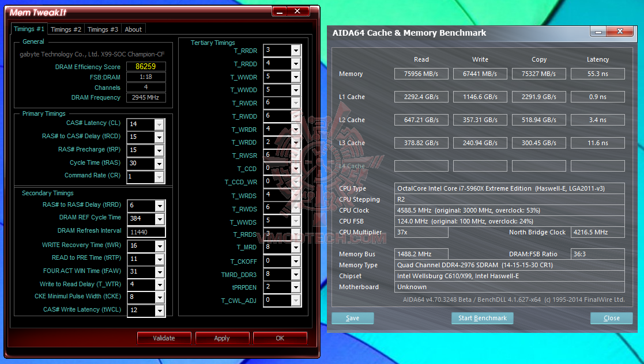This screenshot has width=644, height=364.
Task: Open the CKE Minimul Pulse Width (tCKE) dropdown
Action: tap(159, 298)
